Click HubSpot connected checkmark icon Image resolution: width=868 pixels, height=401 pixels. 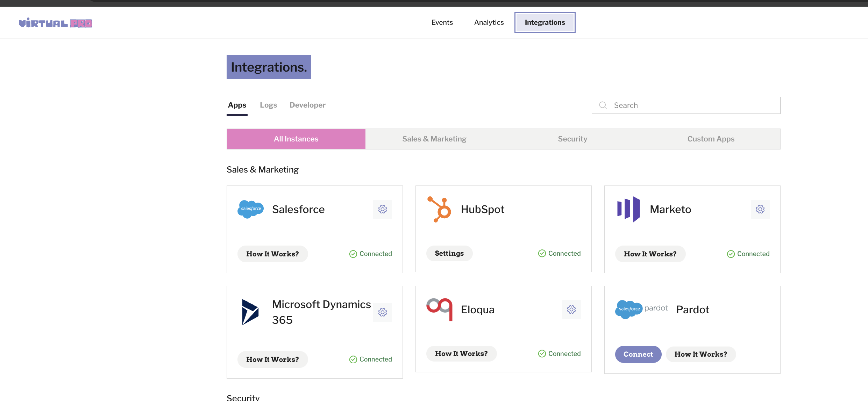[x=542, y=253]
